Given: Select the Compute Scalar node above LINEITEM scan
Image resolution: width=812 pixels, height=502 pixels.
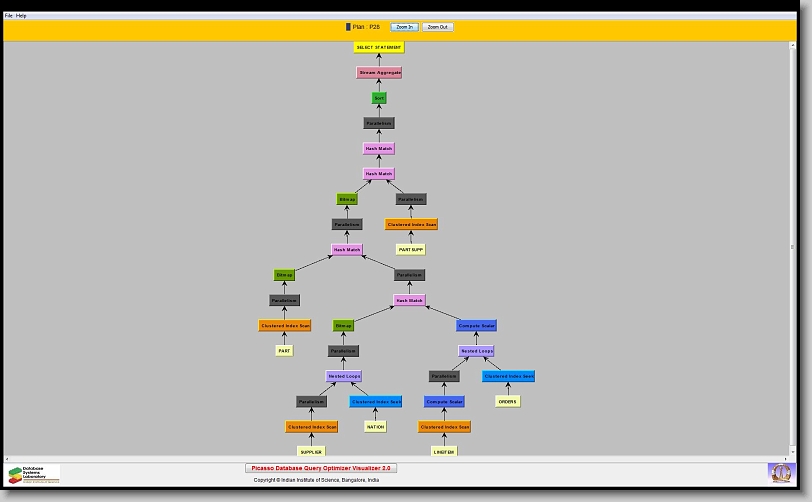Looking at the screenshot, I should coord(444,402).
